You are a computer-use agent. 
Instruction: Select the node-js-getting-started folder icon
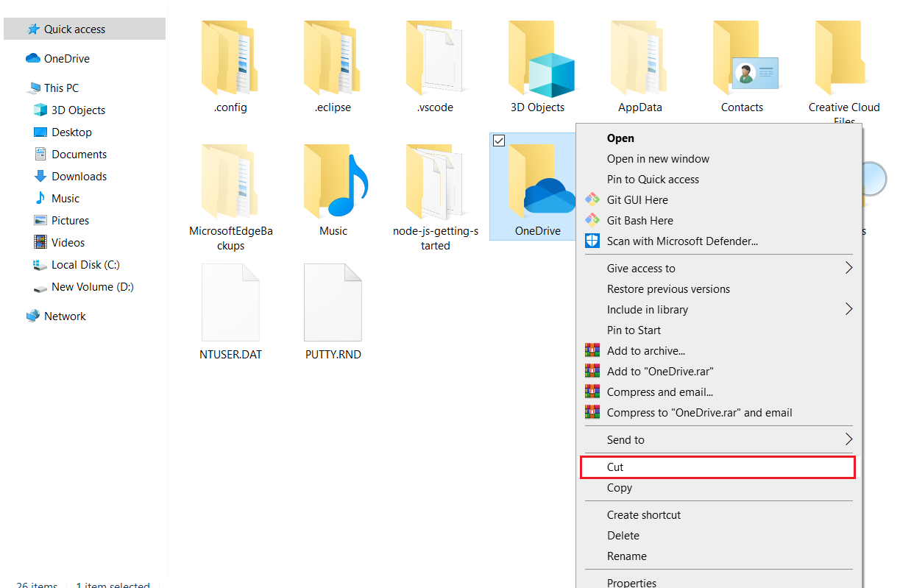click(x=434, y=182)
